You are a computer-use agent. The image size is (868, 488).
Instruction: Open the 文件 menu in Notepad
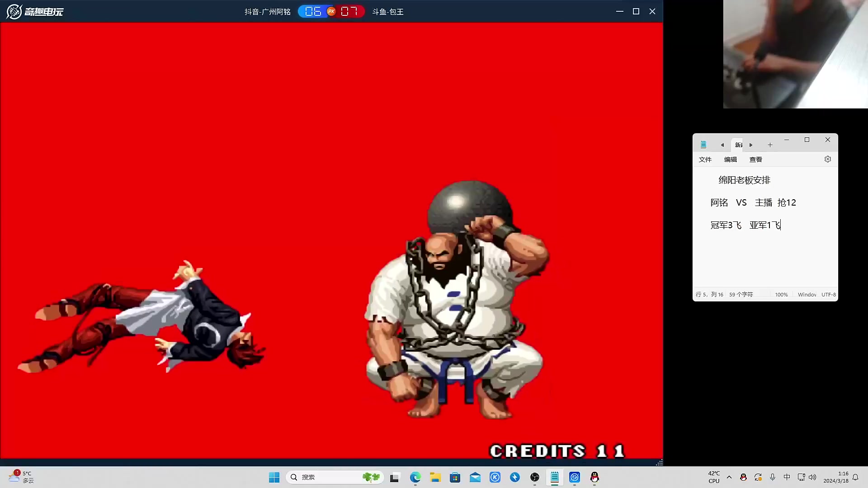click(705, 160)
